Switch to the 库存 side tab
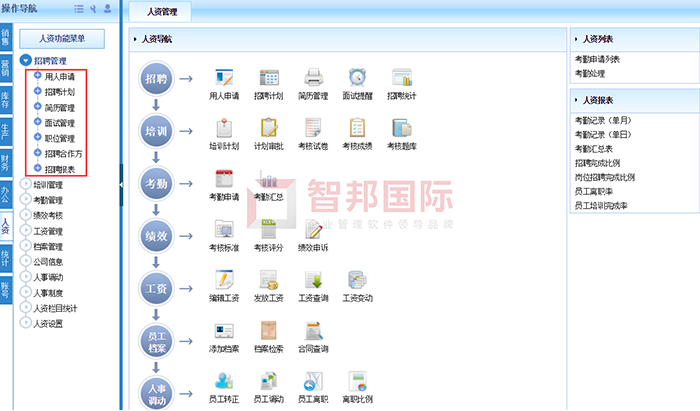This screenshot has height=411, width=700. pyautogui.click(x=6, y=100)
